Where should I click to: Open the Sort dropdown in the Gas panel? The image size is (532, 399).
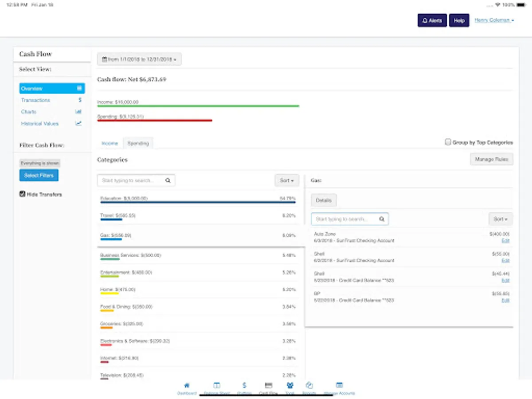(500, 219)
